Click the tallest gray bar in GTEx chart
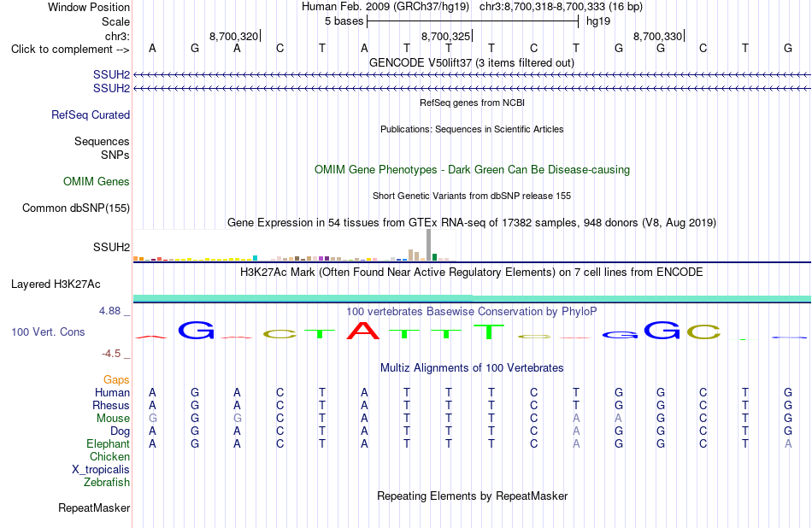 pos(429,245)
